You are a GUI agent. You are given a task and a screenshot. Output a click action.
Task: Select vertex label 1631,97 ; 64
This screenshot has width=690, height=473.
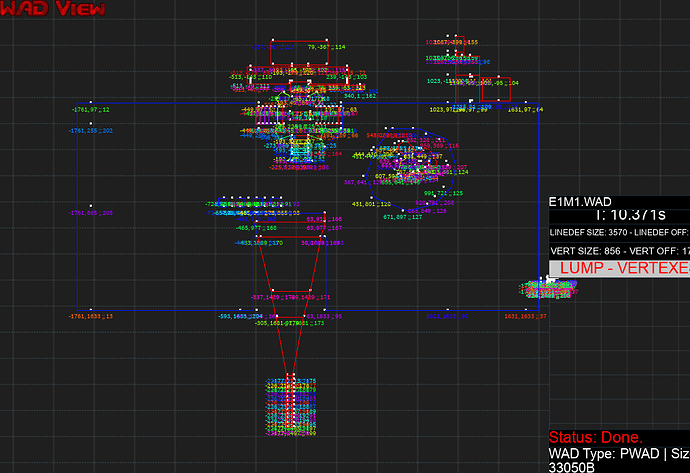[x=525, y=110]
